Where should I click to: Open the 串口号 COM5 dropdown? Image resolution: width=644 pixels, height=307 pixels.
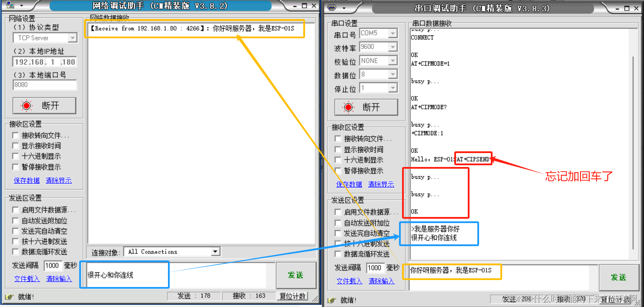tap(394, 33)
